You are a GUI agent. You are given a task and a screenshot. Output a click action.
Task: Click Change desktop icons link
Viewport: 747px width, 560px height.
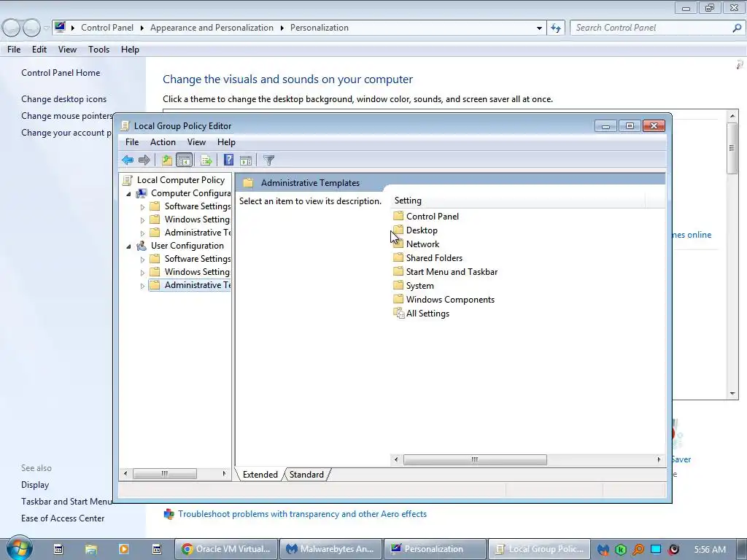click(x=64, y=99)
